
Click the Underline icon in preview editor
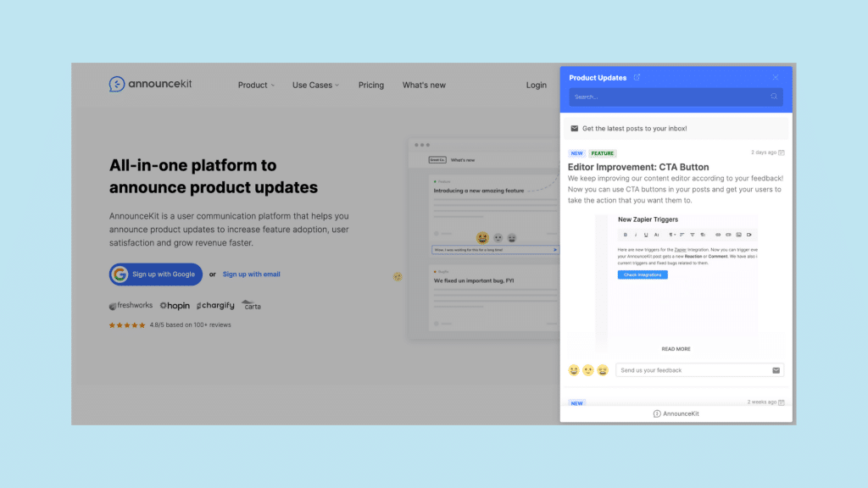tap(645, 235)
